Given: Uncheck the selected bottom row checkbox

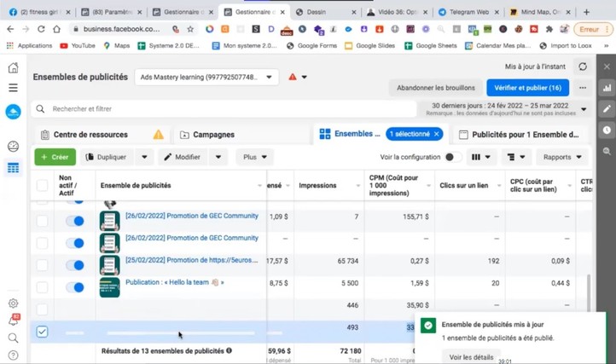Looking at the screenshot, I should click(42, 332).
